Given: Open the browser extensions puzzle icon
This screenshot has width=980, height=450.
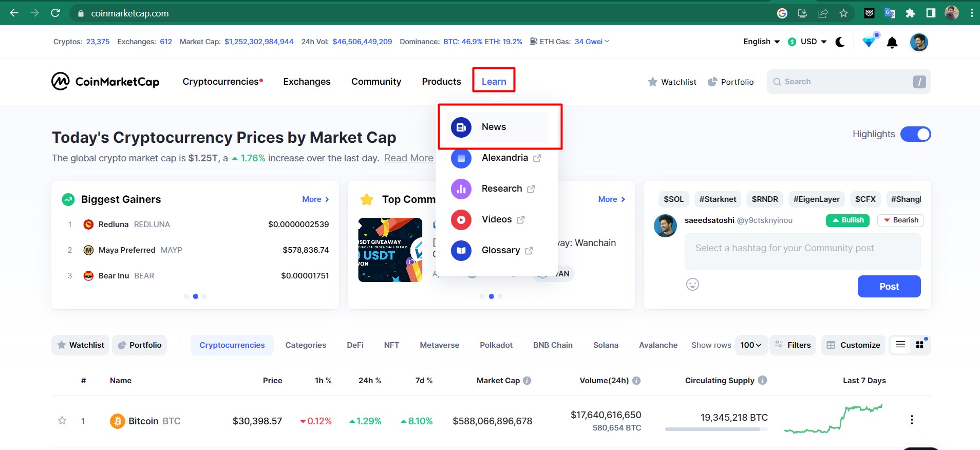Looking at the screenshot, I should (x=910, y=13).
